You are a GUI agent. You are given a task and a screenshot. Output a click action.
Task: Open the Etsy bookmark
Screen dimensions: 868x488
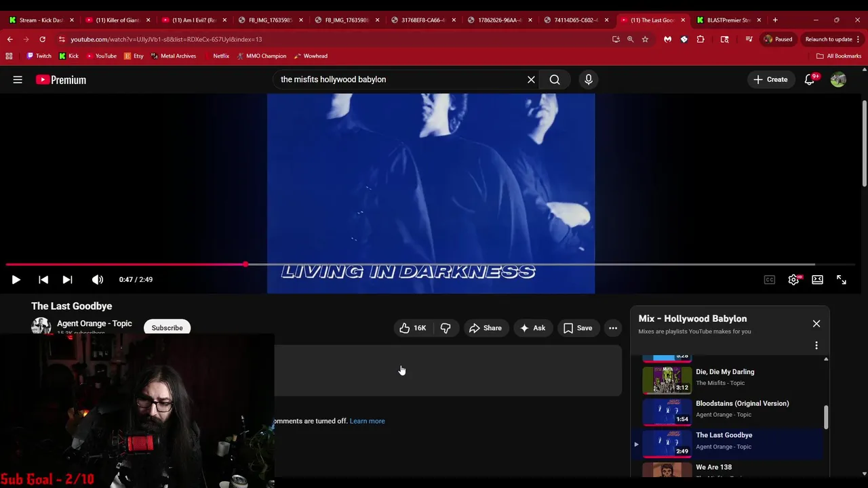click(134, 56)
